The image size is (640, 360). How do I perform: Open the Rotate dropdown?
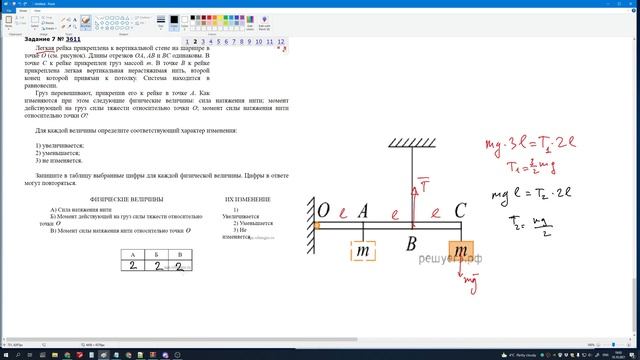point(49,28)
